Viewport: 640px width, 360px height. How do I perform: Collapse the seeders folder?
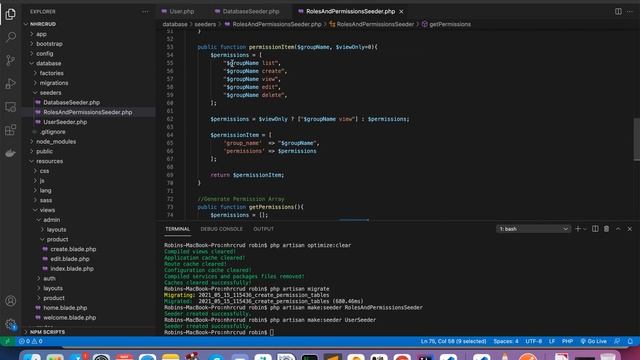(50, 93)
